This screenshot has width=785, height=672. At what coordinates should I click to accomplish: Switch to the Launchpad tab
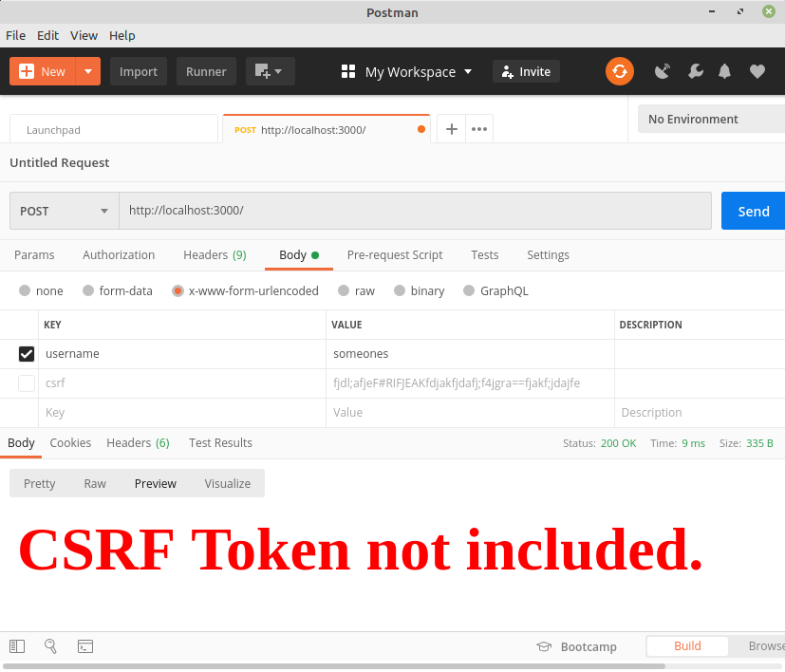[114, 129]
